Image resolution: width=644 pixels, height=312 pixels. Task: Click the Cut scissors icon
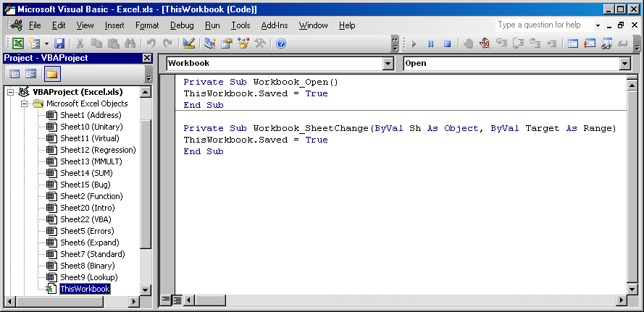point(80,43)
